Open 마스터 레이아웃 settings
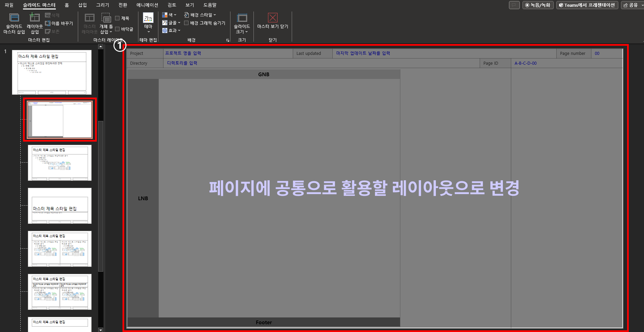Screen dimensions: 644x332 tap(89, 24)
